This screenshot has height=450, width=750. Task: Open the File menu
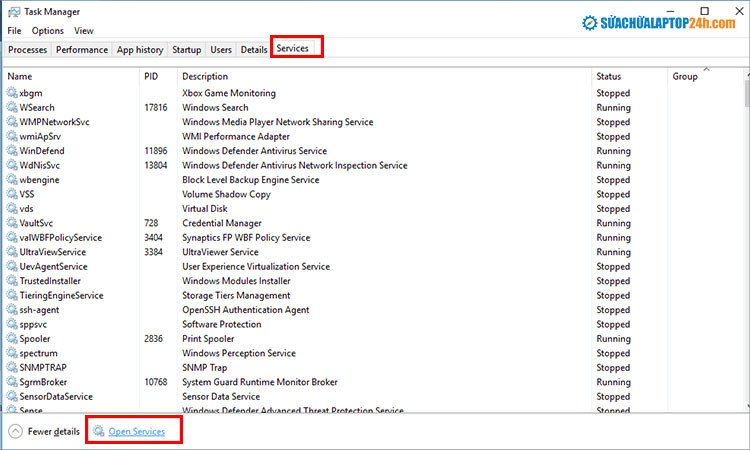click(14, 31)
